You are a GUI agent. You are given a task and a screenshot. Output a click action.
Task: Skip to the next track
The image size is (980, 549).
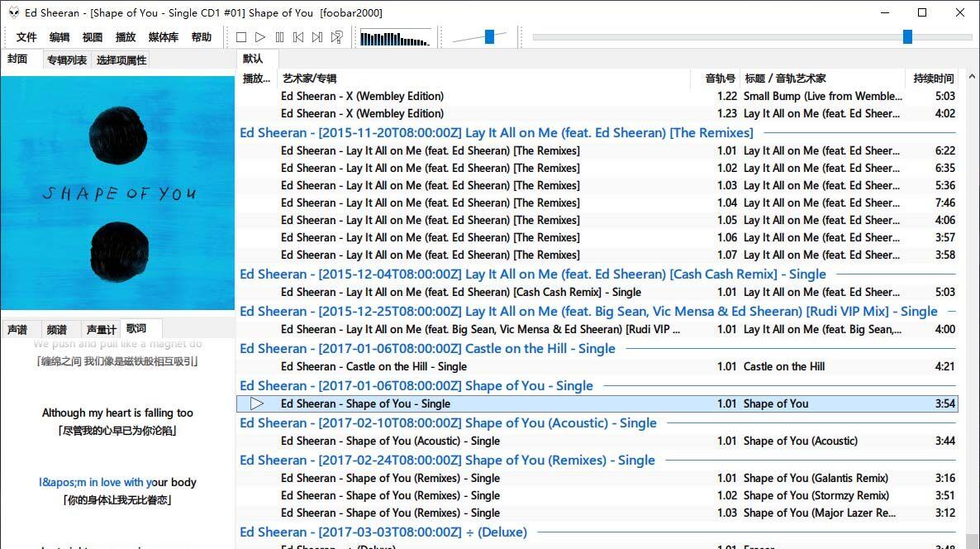[317, 37]
